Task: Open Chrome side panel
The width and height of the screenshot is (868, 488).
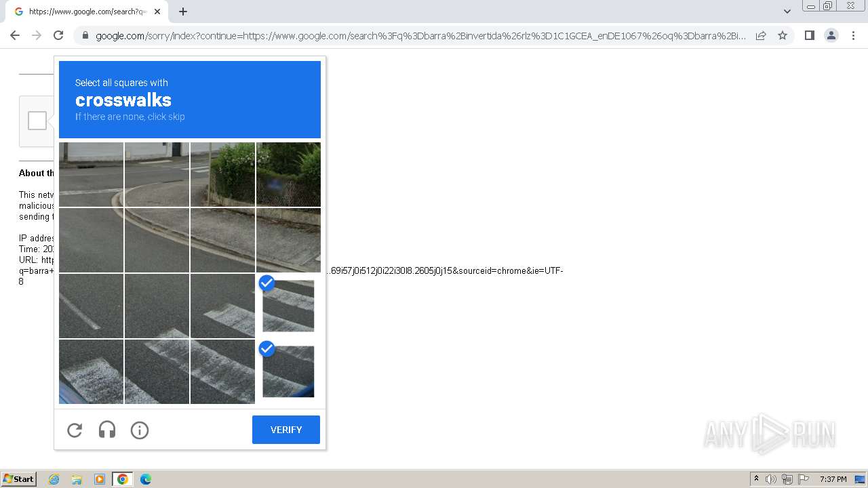Action: [x=809, y=35]
